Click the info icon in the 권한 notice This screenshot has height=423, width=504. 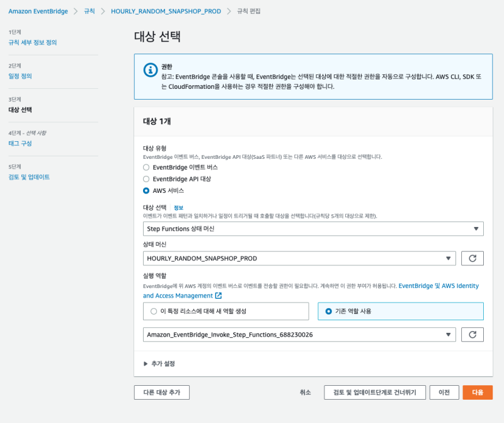click(x=149, y=70)
